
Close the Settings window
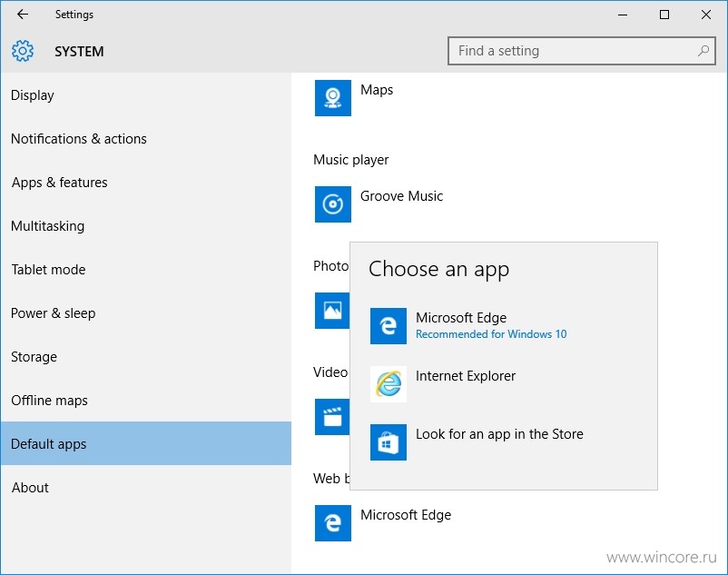705,15
